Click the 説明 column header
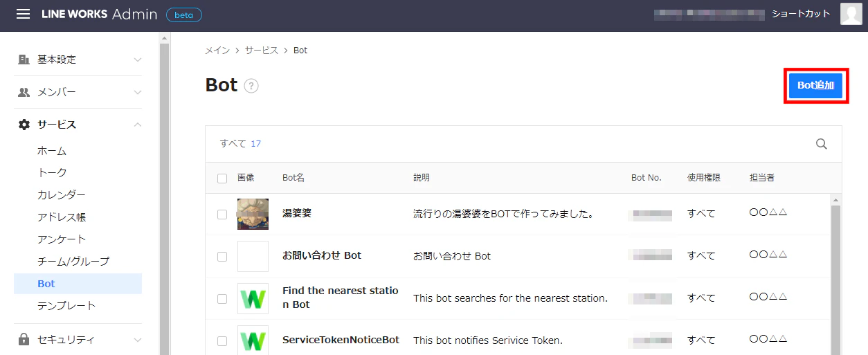Image resolution: width=868 pixels, height=355 pixels. 422,178
